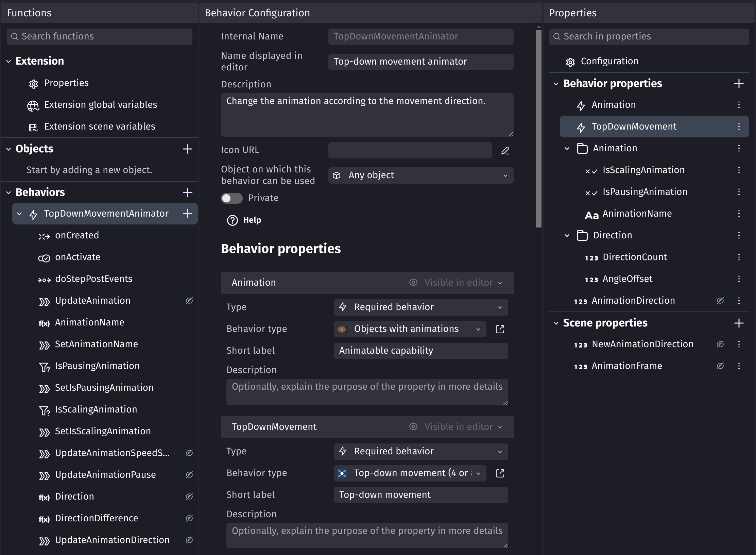Image resolution: width=756 pixels, height=555 pixels.
Task: Collapse the TopDownMovementAnimator behavior tree
Action: pos(19,214)
